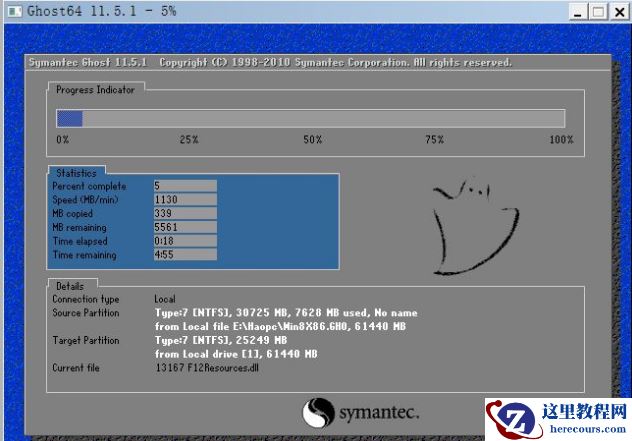
Task: Click the Speed (MB/min) label
Action: click(85, 200)
